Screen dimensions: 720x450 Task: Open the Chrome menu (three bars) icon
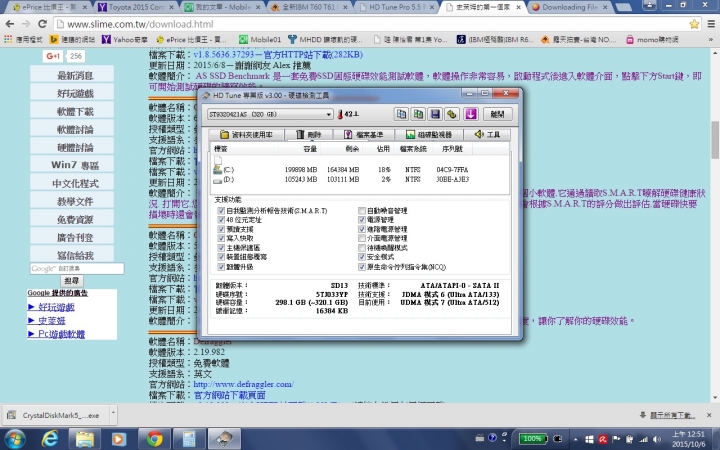click(711, 24)
